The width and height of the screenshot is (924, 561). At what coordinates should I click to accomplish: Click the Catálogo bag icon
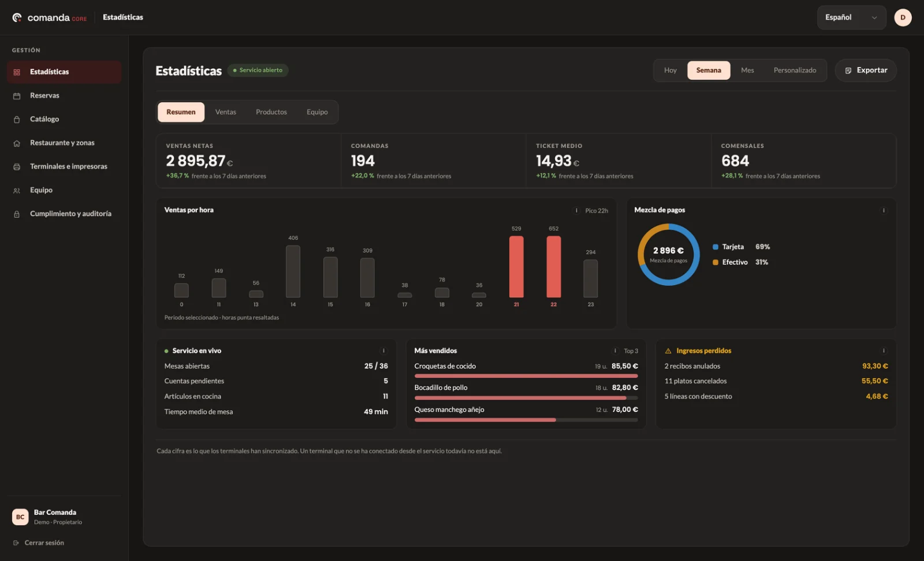17,120
